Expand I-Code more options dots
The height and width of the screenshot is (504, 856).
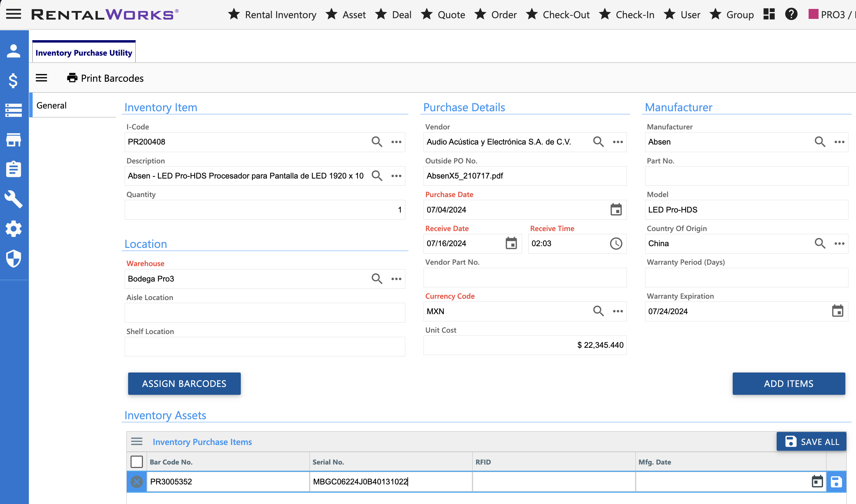point(396,142)
